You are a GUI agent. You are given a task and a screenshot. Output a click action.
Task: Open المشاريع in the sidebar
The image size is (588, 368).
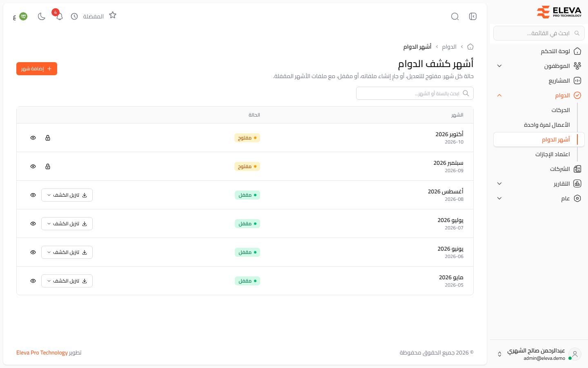539,81
